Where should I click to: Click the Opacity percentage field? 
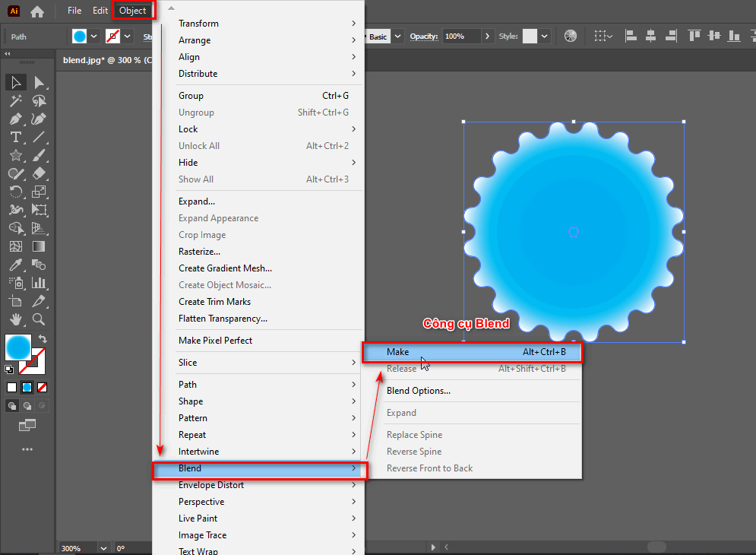tap(460, 36)
